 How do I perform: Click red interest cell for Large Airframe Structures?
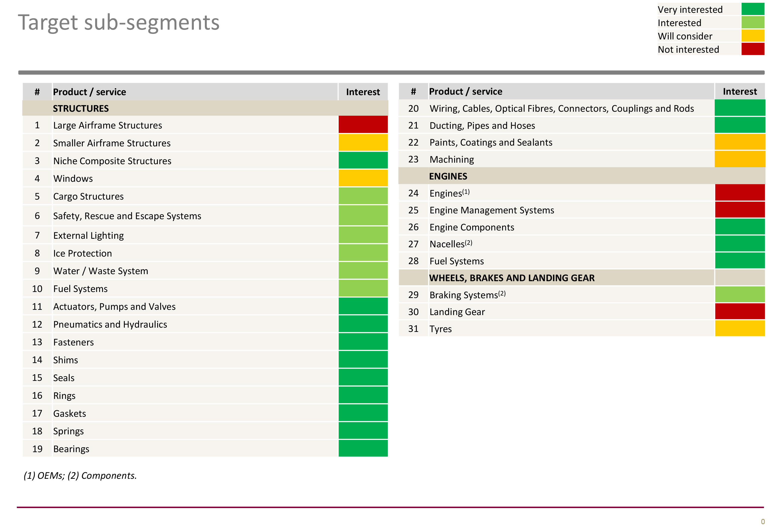pyautogui.click(x=363, y=125)
